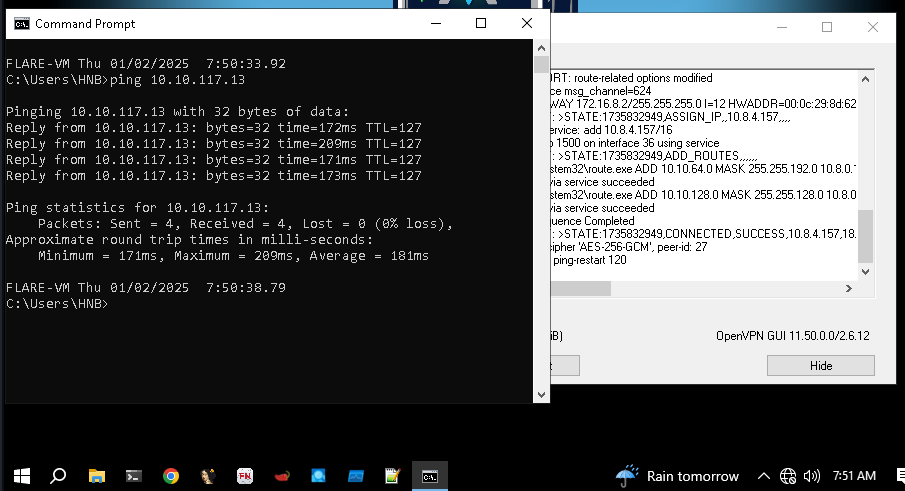Open the dark terminal icon beside File Explorer
The height and width of the screenshot is (491, 905).
[x=133, y=476]
